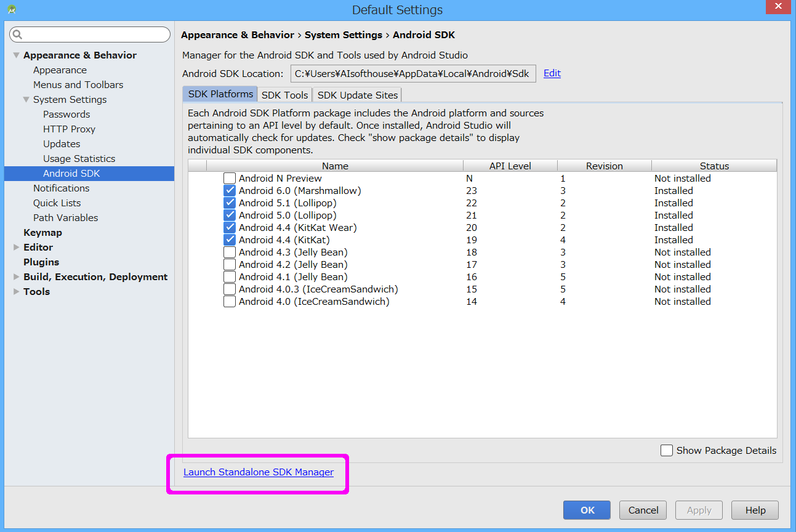Select Keymap in the settings tree
Image resolution: width=796 pixels, height=532 pixels.
(x=42, y=233)
